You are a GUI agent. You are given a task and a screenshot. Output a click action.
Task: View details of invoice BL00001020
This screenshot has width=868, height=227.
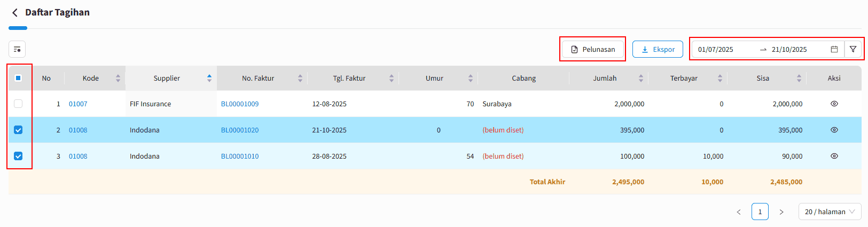pyautogui.click(x=834, y=130)
